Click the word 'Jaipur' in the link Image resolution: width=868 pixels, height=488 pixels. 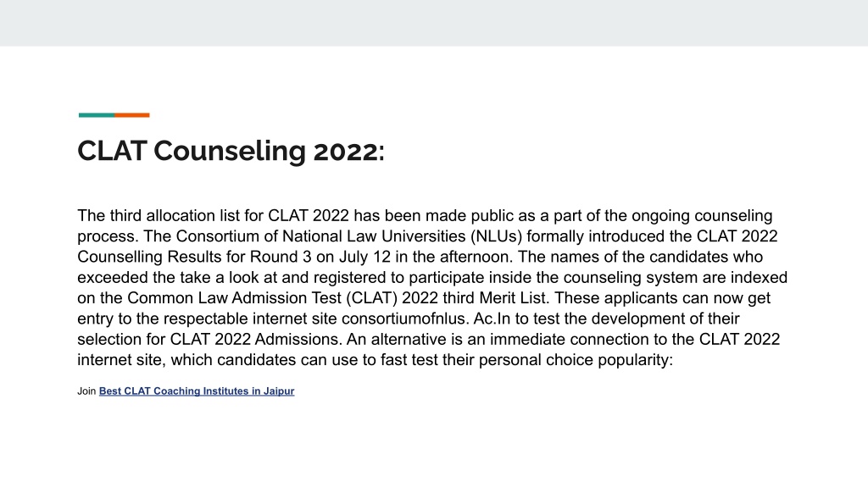click(x=278, y=391)
